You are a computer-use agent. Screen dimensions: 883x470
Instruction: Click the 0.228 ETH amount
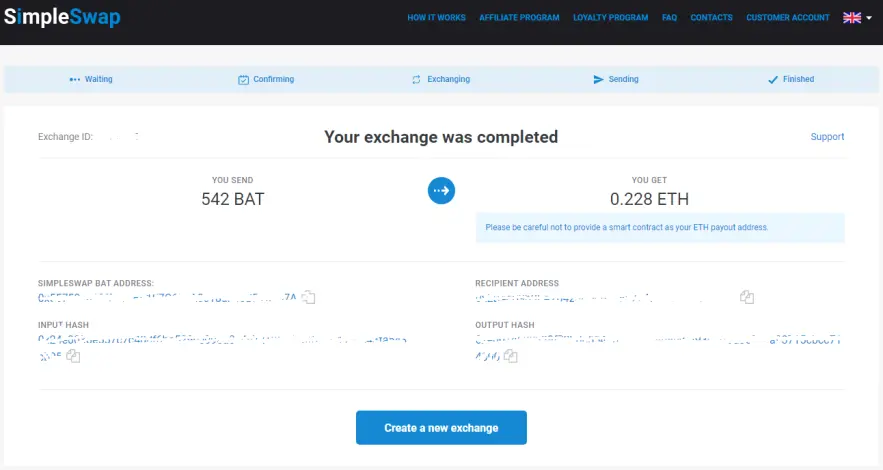coord(649,199)
